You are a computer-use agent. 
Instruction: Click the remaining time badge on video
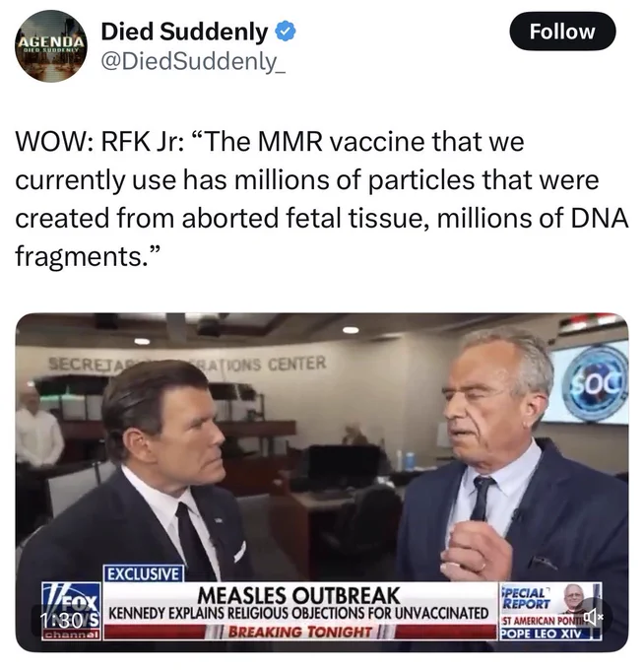66,619
